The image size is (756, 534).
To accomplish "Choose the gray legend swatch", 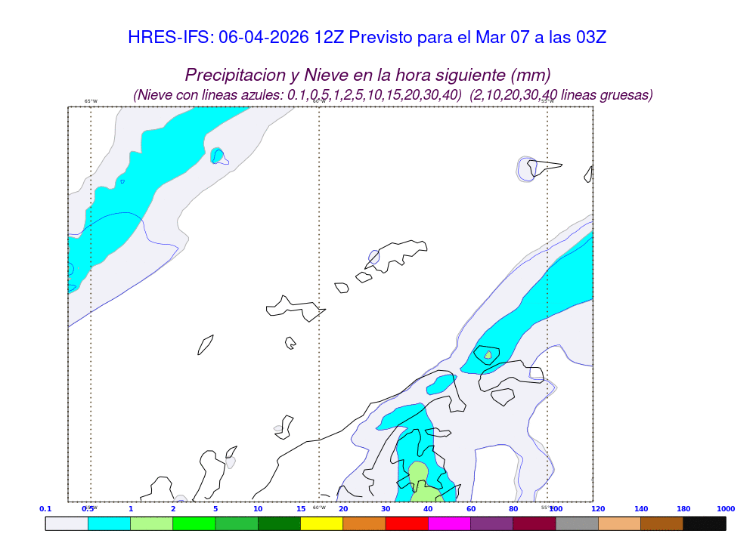I will click(x=577, y=523).
